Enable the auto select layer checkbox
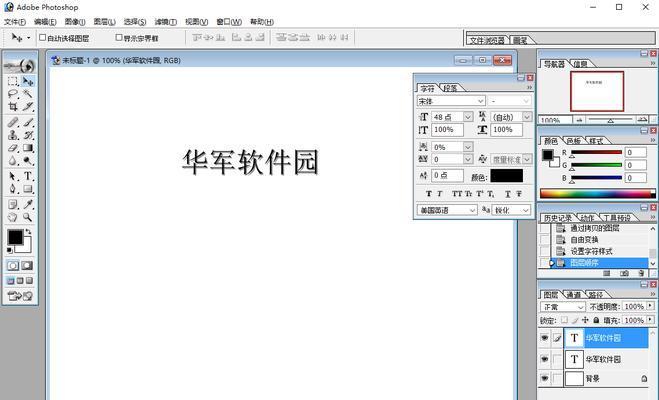The image size is (659, 400). click(42, 38)
